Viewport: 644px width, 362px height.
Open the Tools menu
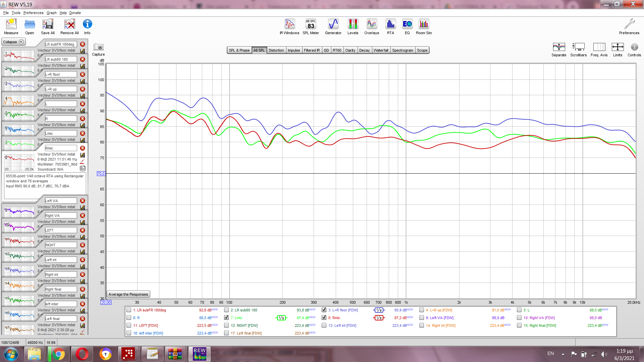tap(16, 13)
